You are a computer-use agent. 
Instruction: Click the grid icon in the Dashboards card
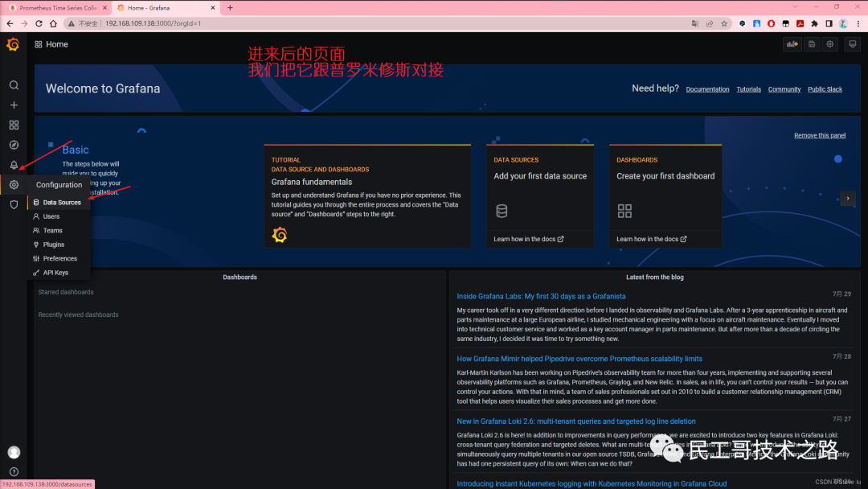point(624,211)
